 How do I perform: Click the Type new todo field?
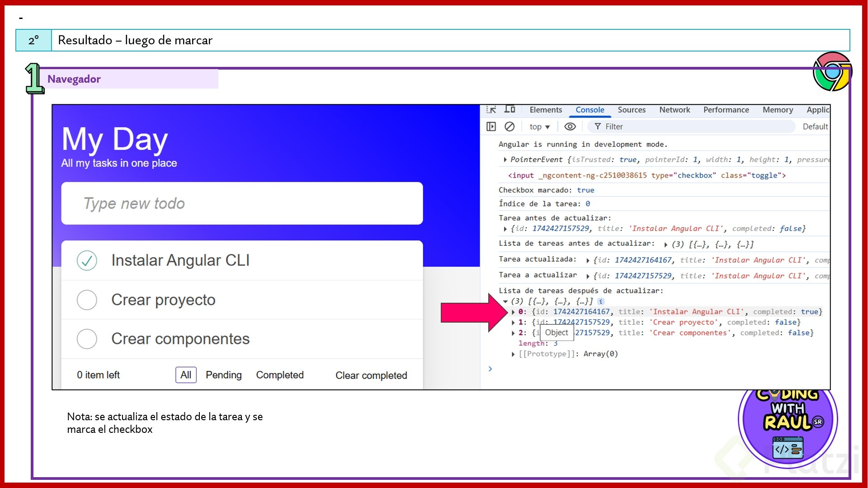coord(242,203)
